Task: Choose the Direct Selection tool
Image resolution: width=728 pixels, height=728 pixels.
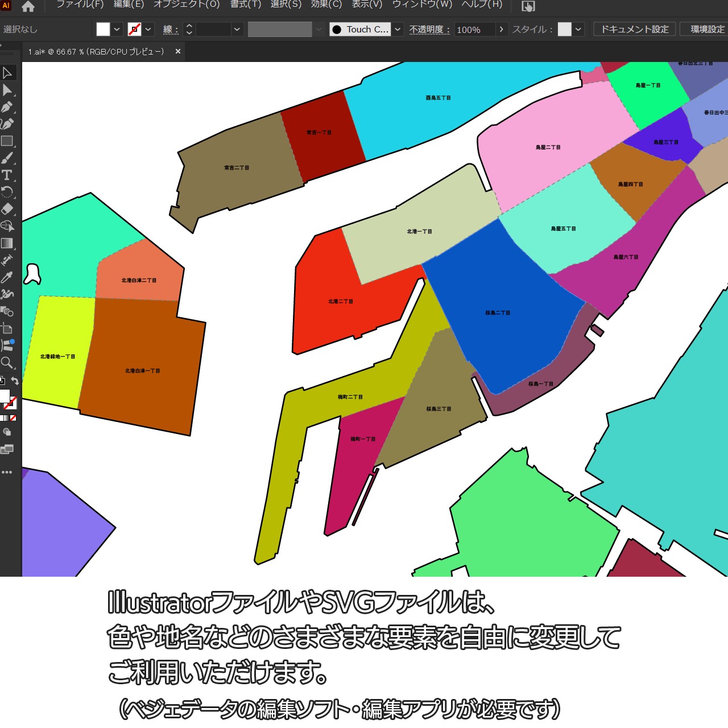Action: coord(7,90)
